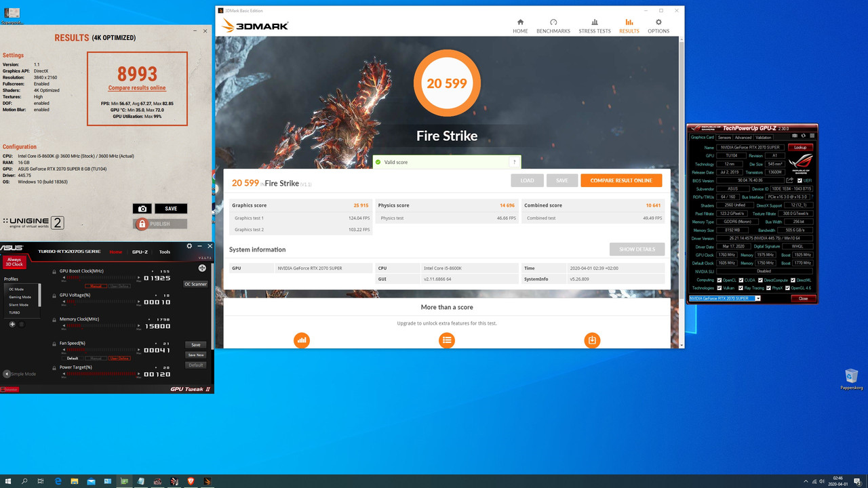Image resolution: width=868 pixels, height=488 pixels.
Task: Open GPU-Z hamburger menu
Action: point(812,136)
